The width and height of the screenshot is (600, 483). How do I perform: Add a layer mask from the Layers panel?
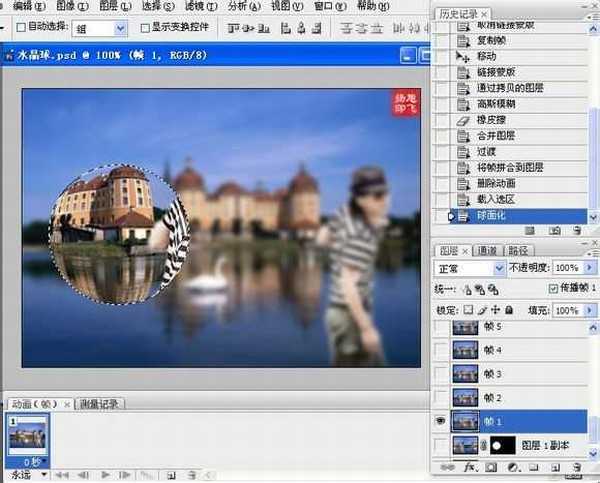pyautogui.click(x=491, y=467)
